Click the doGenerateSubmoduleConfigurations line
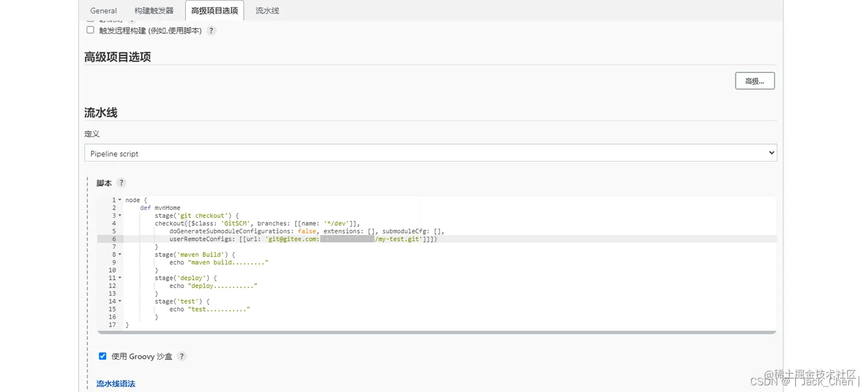 click(x=307, y=231)
